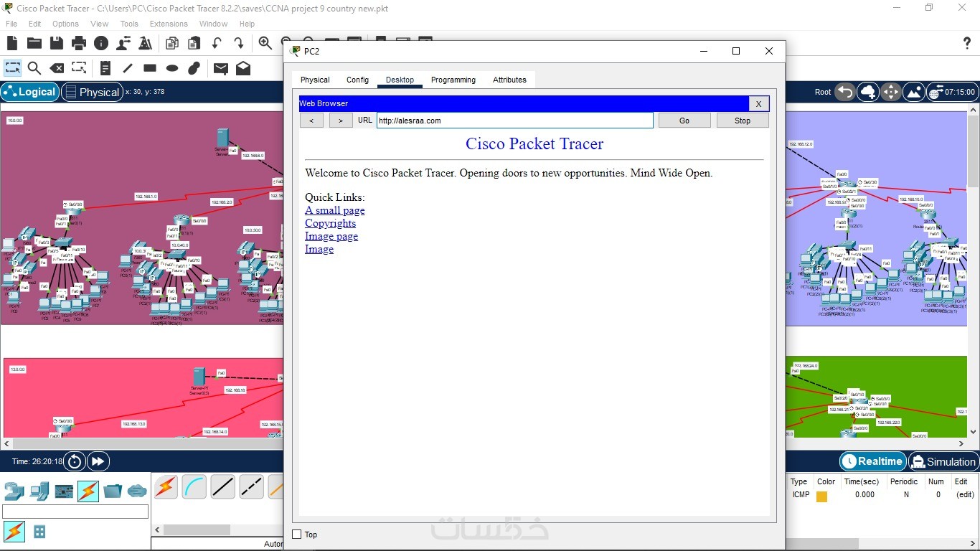This screenshot has height=551, width=980.
Task: Open the Options menu
Action: (65, 24)
